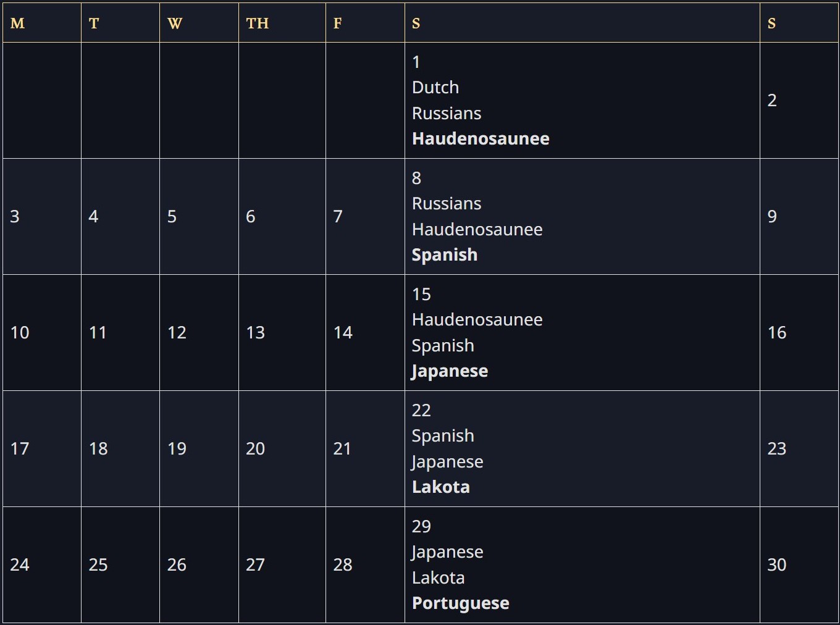Select Dutch in the first Saturday cell
840x625 pixels.
tap(435, 88)
